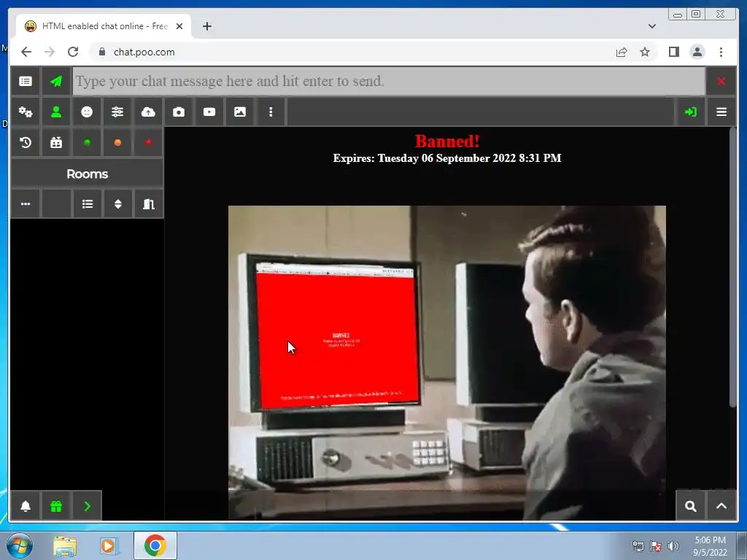Reload the page in Chrome
The image size is (747, 560).
(x=73, y=52)
